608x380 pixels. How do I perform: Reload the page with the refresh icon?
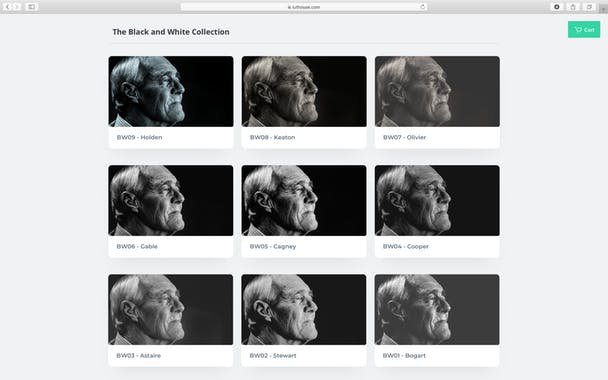tap(423, 7)
